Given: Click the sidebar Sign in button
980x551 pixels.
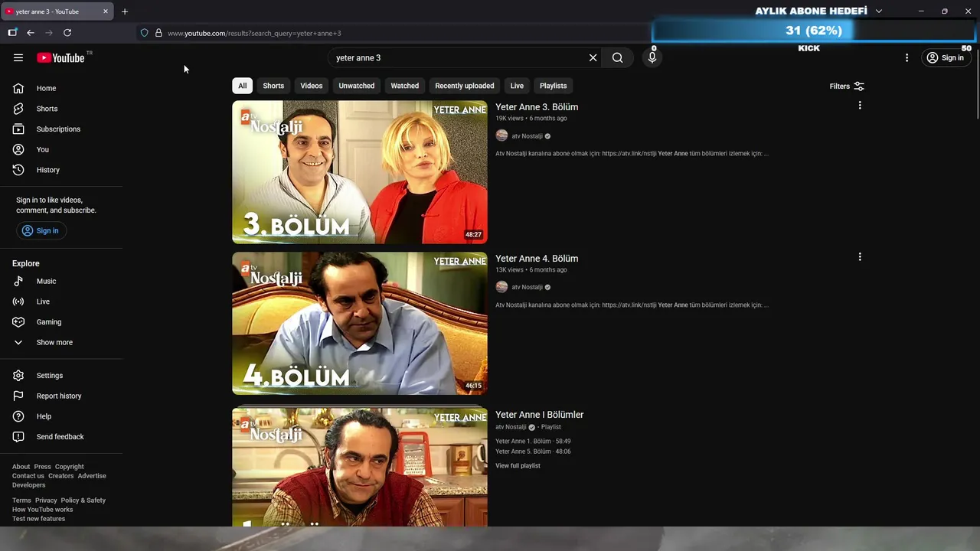Looking at the screenshot, I should pyautogui.click(x=41, y=230).
